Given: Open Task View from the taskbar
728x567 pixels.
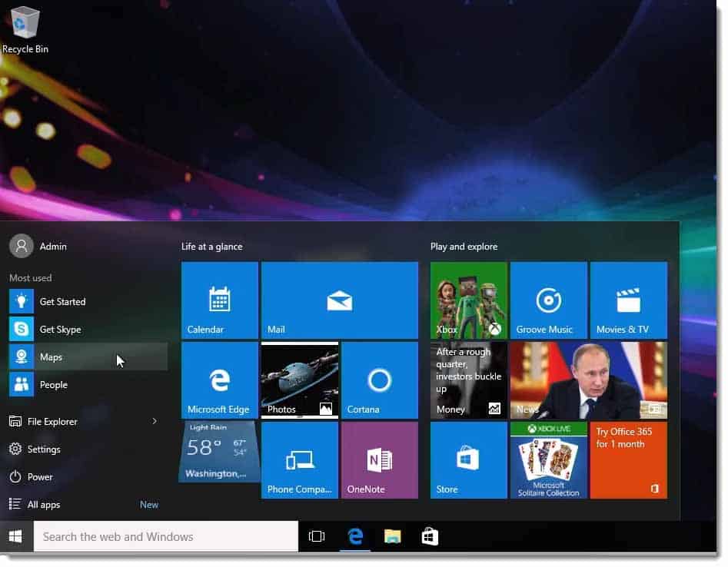Looking at the screenshot, I should pyautogui.click(x=317, y=536).
